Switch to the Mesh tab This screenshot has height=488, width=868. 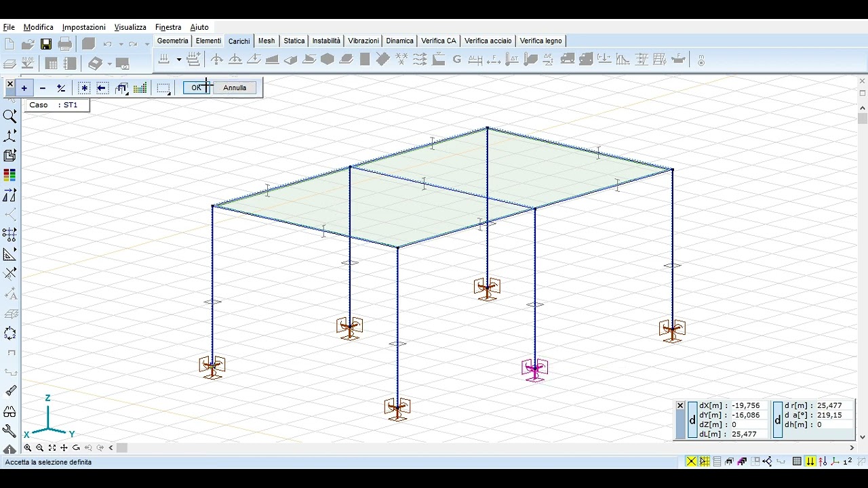click(x=267, y=41)
